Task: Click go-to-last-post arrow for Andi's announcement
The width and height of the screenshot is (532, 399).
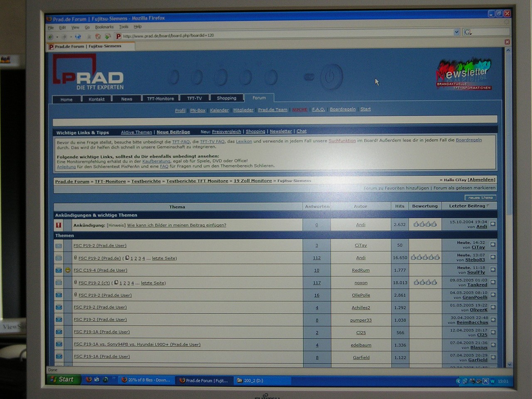Action: pyautogui.click(x=493, y=224)
